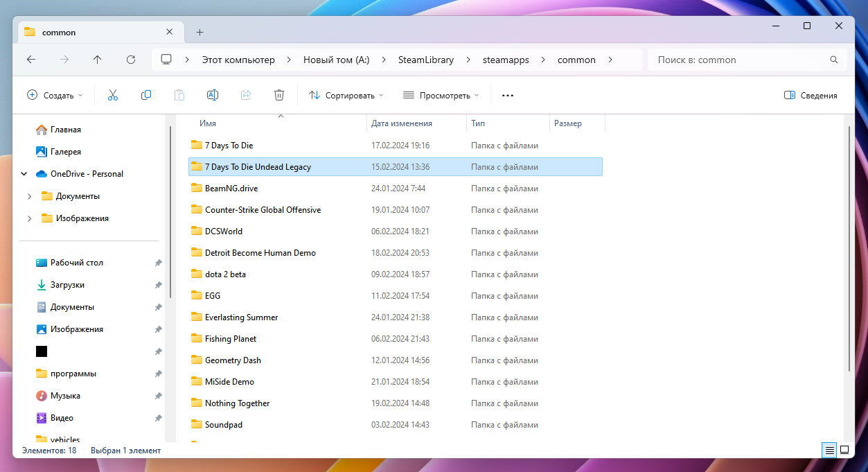This screenshot has width=868, height=472.
Task: Click the black square pinned item
Action: point(42,351)
